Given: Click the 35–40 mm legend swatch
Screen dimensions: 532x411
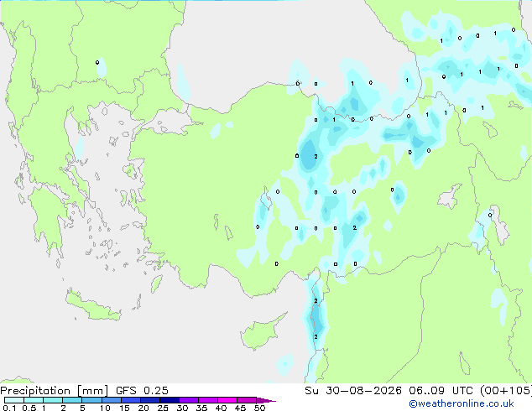Looking at the screenshot, I should pyautogui.click(x=207, y=400).
